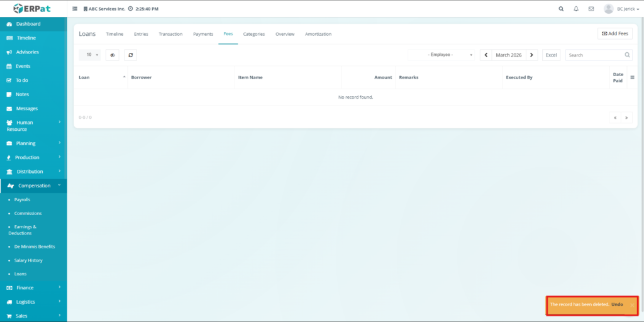Switch to the Amortization tab

point(318,34)
